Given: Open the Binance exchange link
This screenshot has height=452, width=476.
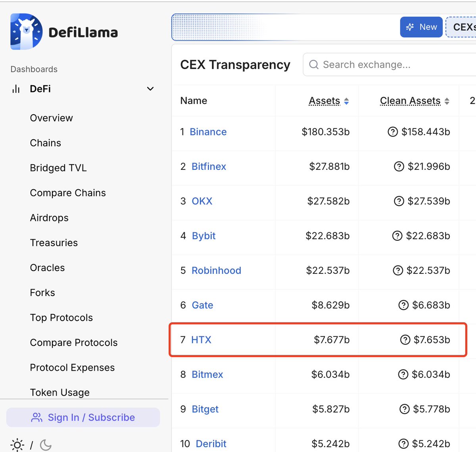Looking at the screenshot, I should [208, 132].
